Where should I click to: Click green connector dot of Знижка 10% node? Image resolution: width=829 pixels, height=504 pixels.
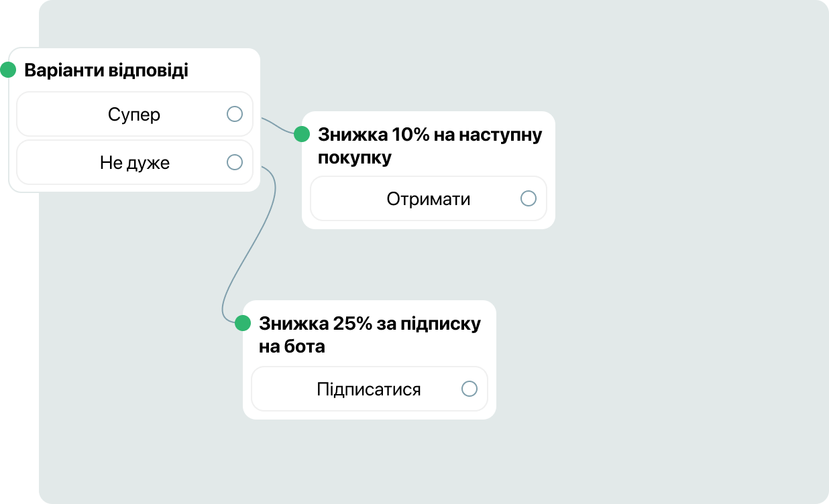tap(302, 134)
